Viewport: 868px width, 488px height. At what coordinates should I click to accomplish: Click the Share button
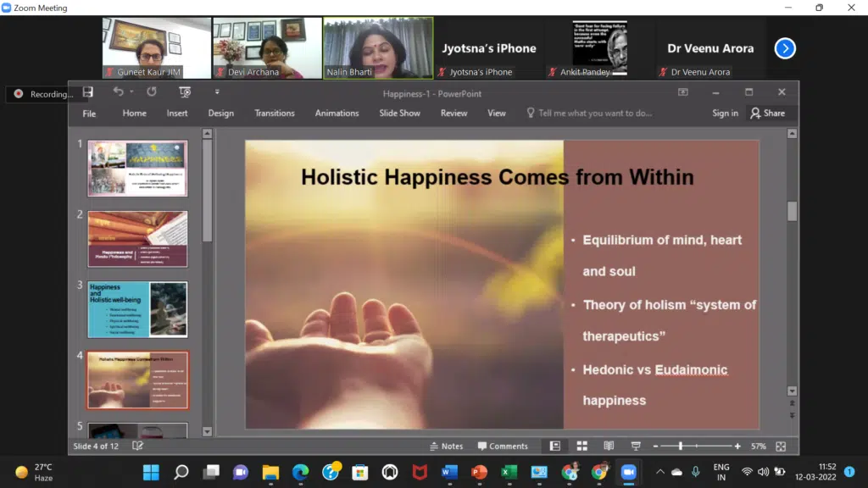pyautogui.click(x=768, y=113)
